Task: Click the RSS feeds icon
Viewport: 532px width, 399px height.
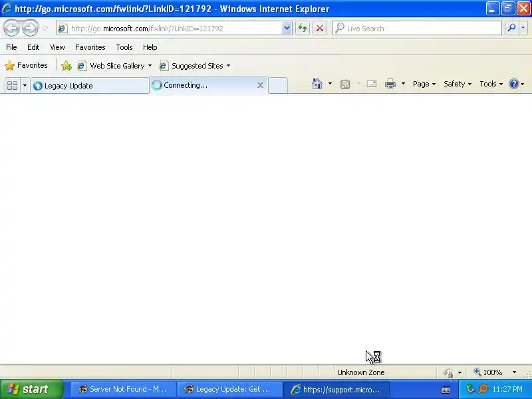Action: tap(345, 84)
